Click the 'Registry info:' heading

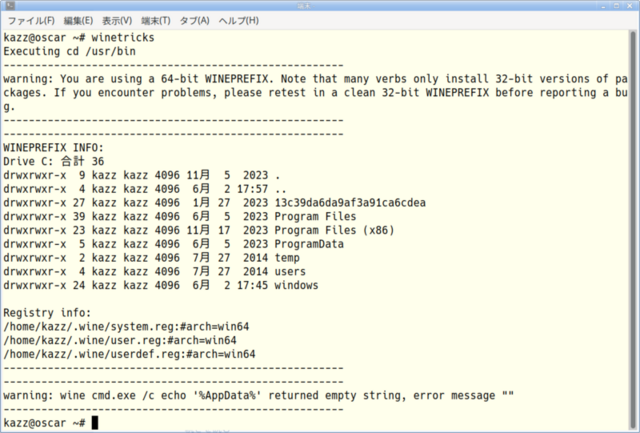coord(47,313)
